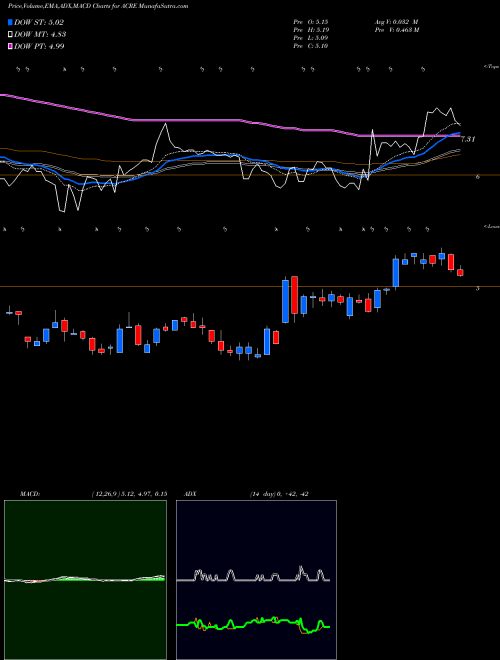Select the 'DOW ST: 5.02' legend text
Viewport: 500px width, 660px height.
pyautogui.click(x=39, y=22)
